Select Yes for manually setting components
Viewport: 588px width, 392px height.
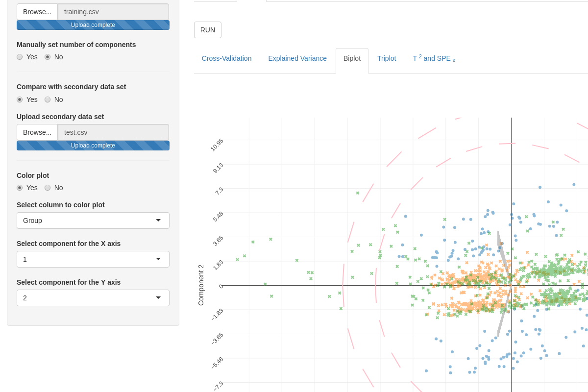[x=20, y=57]
